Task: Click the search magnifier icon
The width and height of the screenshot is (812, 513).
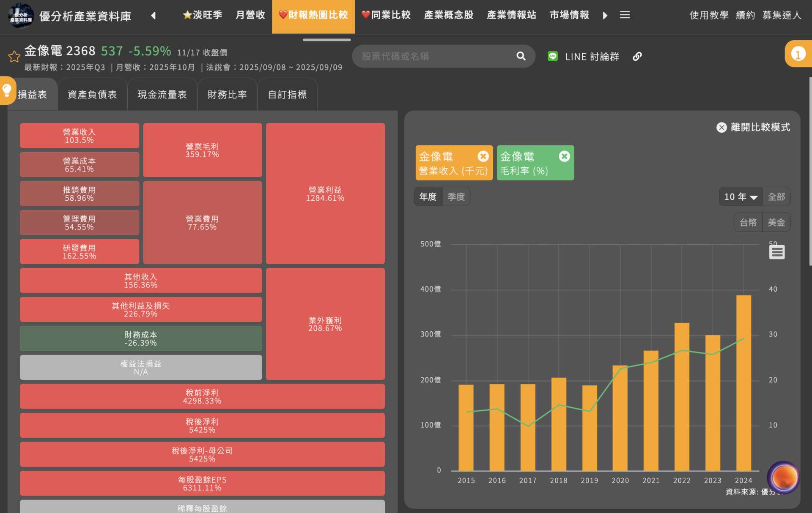Action: (521, 56)
